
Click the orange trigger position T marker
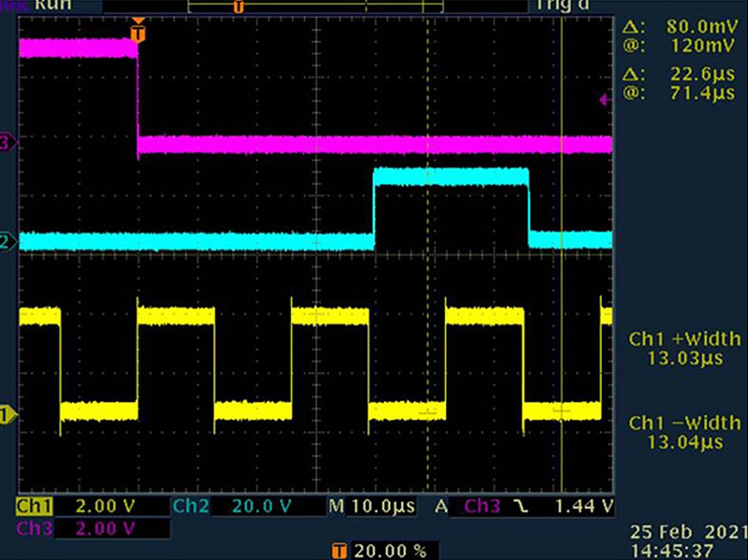click(138, 33)
